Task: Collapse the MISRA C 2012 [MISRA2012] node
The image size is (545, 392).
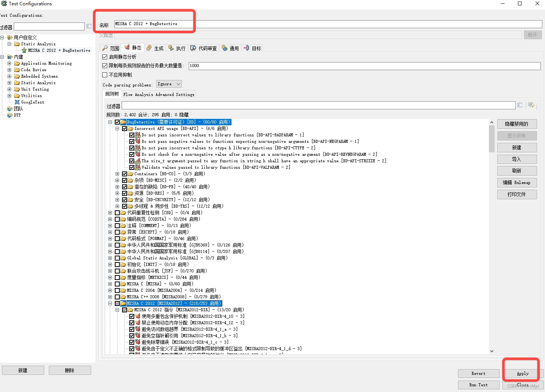Action: pyautogui.click(x=110, y=303)
